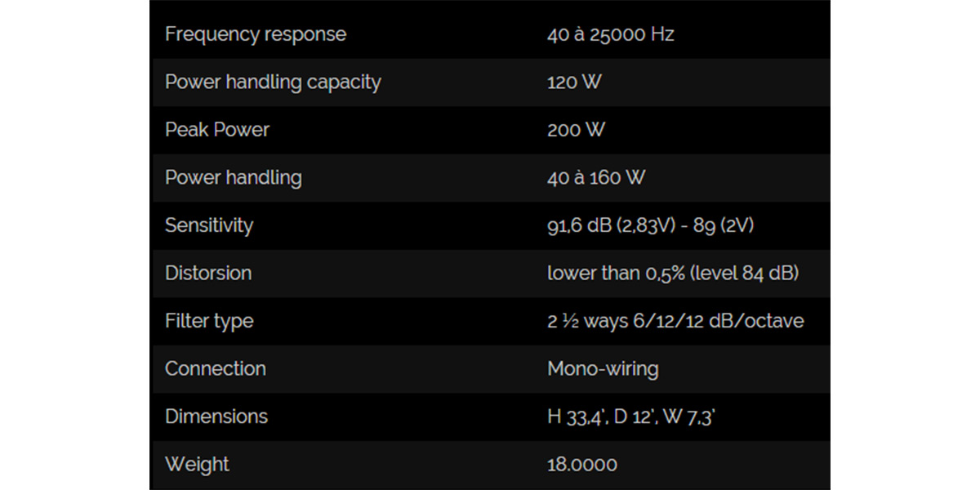Click the Weight label
Screen dimensions: 980x490
pyautogui.click(x=197, y=464)
